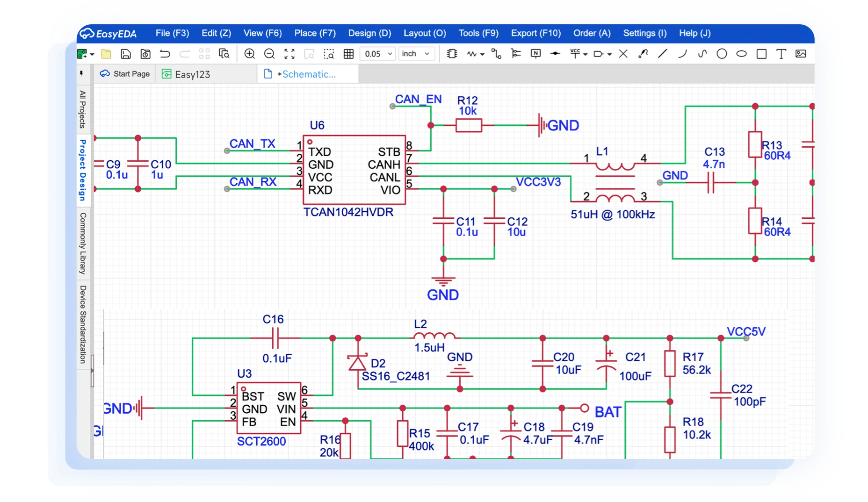Open the Settings (I) menu
This screenshot has width=868, height=502.
(644, 33)
